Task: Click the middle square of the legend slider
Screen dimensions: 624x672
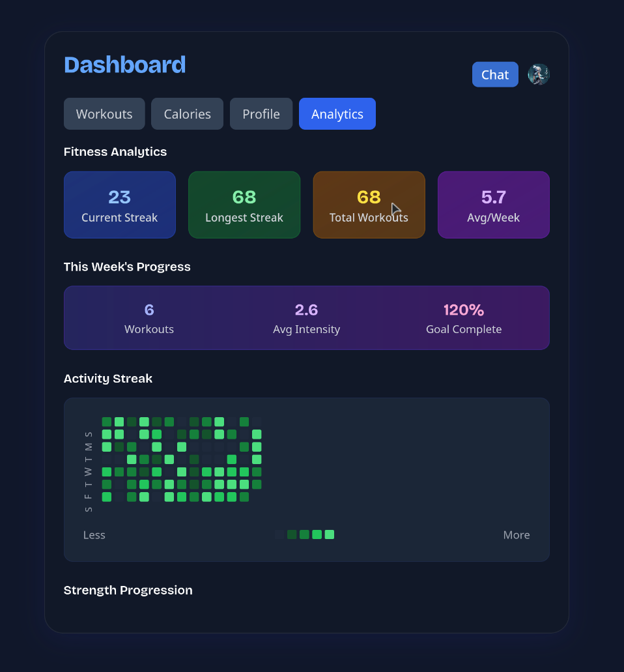Action: coord(304,534)
